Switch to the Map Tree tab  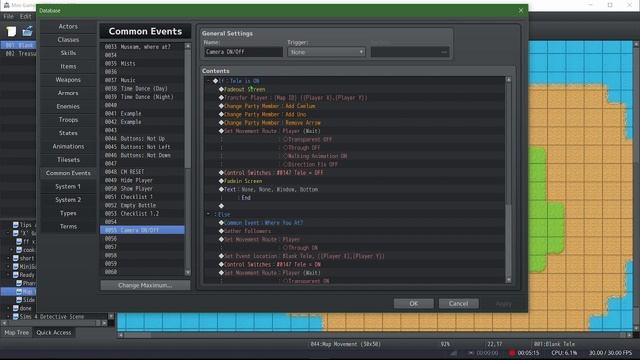pos(16,333)
